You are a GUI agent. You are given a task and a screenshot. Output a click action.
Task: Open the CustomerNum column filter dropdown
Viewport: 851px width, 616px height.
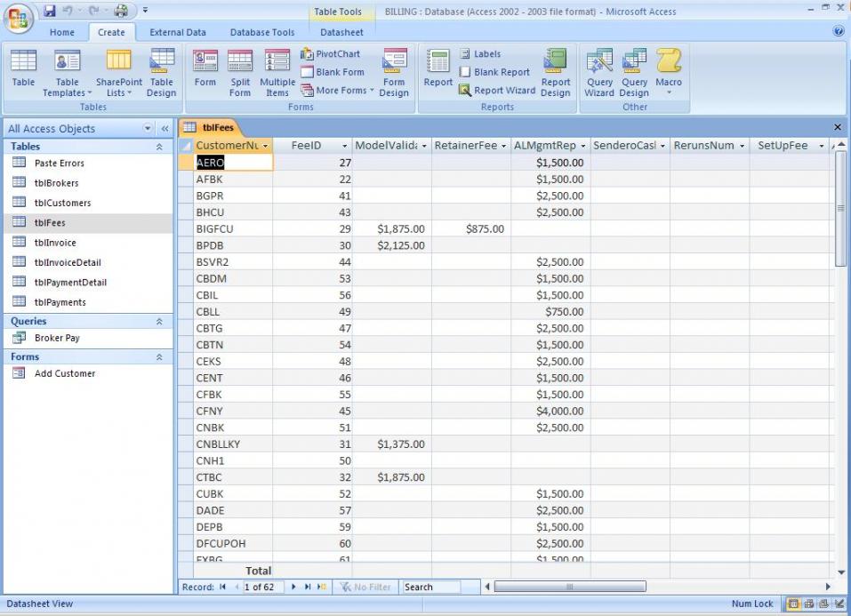pos(265,146)
